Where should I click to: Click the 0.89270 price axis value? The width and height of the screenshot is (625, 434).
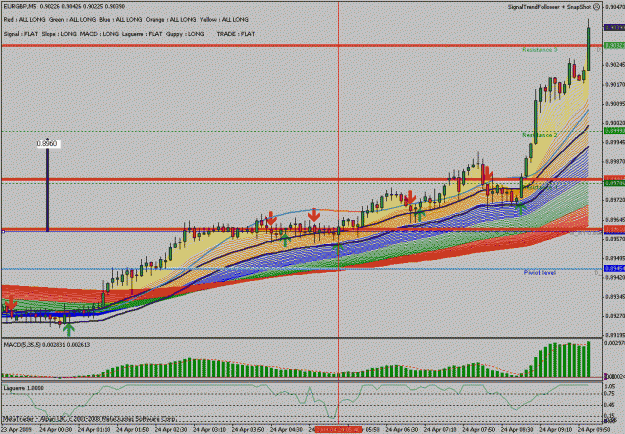(x=615, y=316)
